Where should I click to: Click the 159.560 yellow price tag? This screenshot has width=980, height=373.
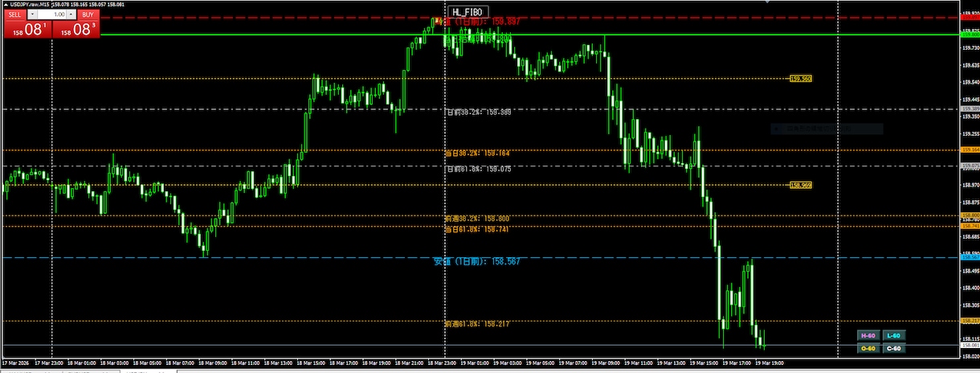[801, 79]
